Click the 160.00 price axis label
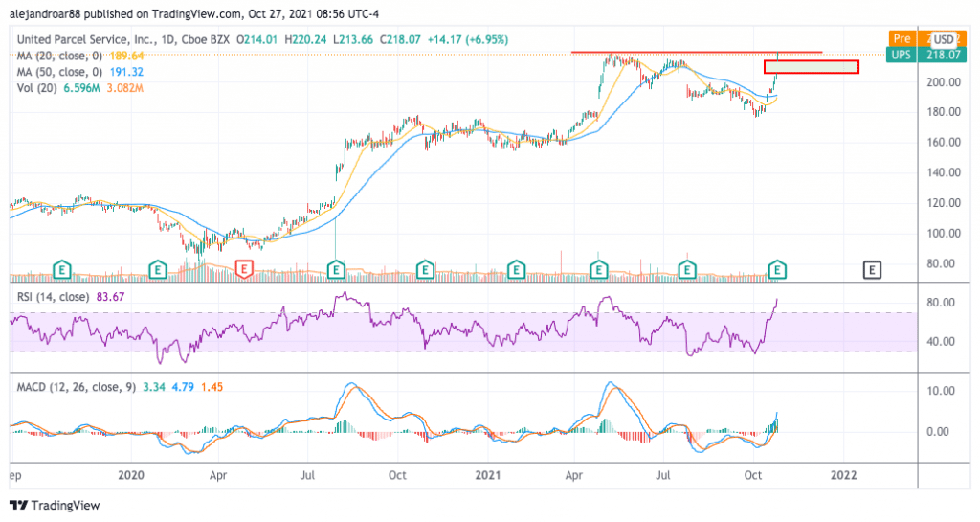 pos(944,142)
